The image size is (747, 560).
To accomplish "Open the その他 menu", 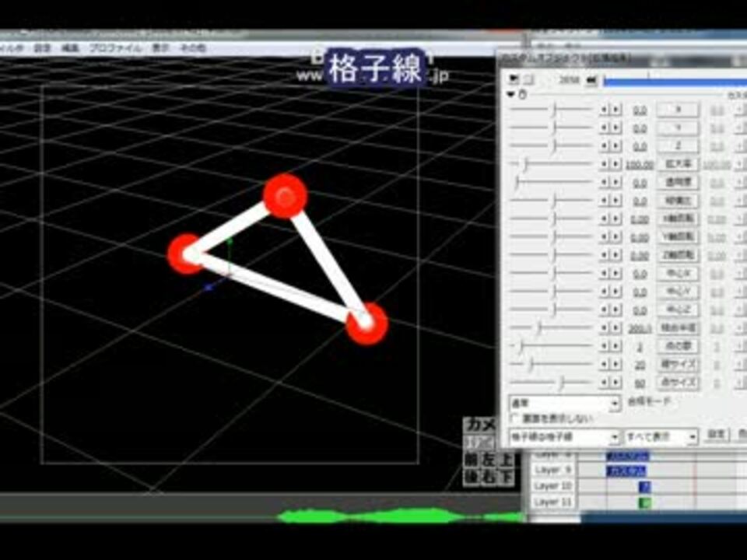I will [192, 48].
